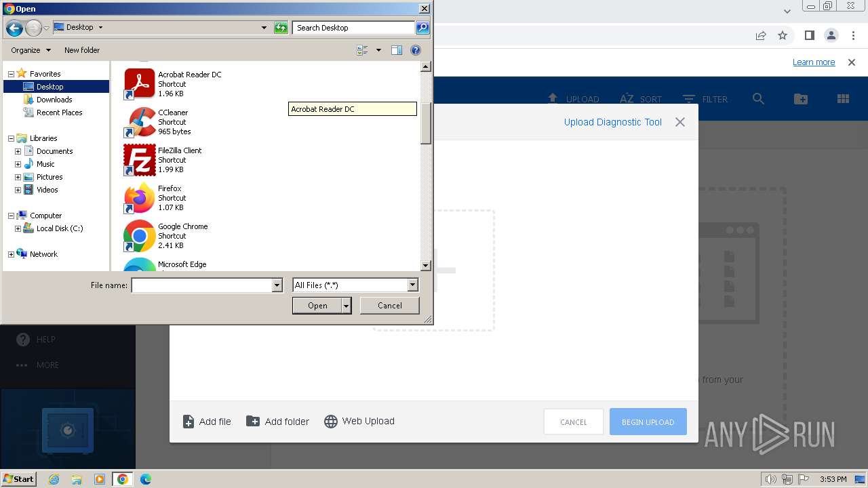Select the Firefox shortcut icon
This screenshot has width=868, height=488.
pyautogui.click(x=139, y=198)
